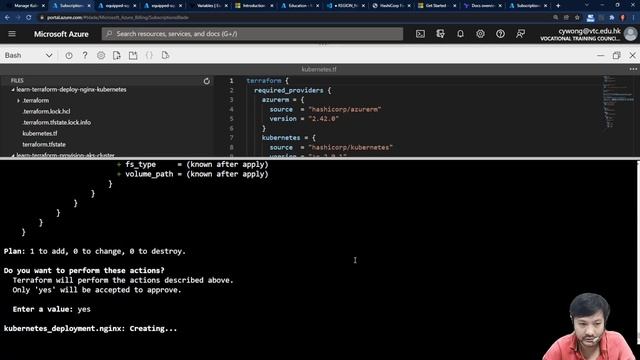Switch to the HashiCorp browser tab
This screenshot has width=640, height=360.
(391, 6)
